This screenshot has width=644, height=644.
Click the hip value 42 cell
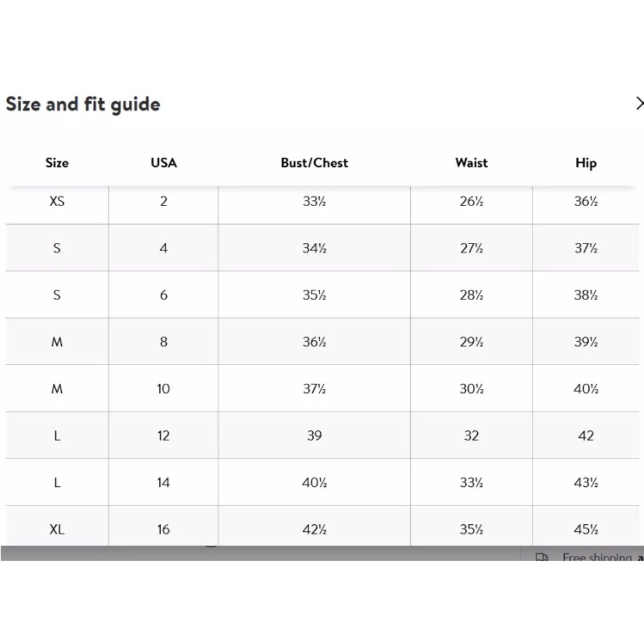[x=585, y=435]
